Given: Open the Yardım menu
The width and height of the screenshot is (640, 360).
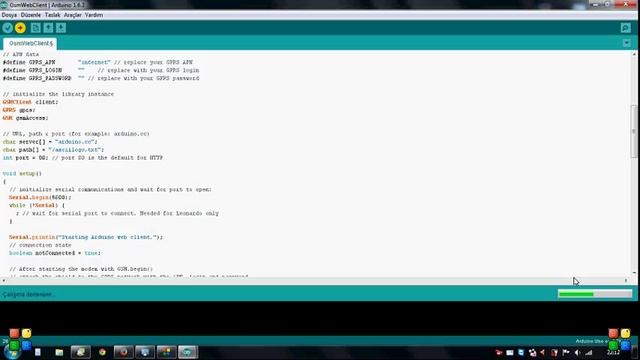Looking at the screenshot, I should coord(94,15).
